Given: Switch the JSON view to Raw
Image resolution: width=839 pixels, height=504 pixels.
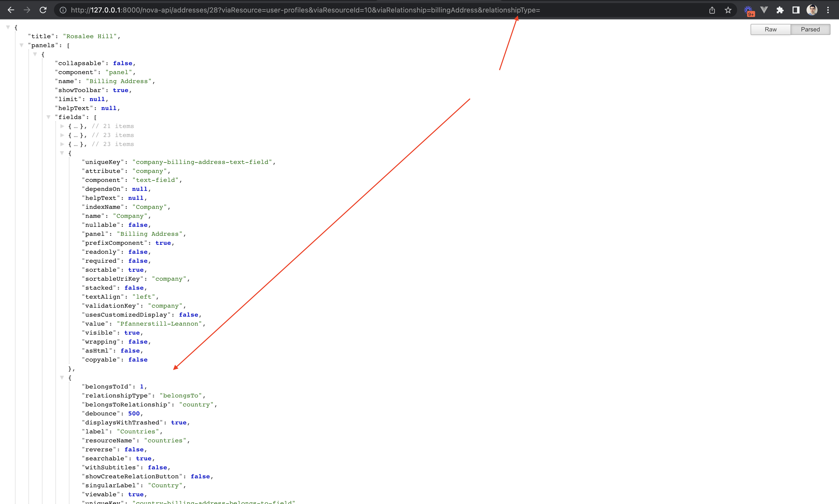Looking at the screenshot, I should 770,29.
